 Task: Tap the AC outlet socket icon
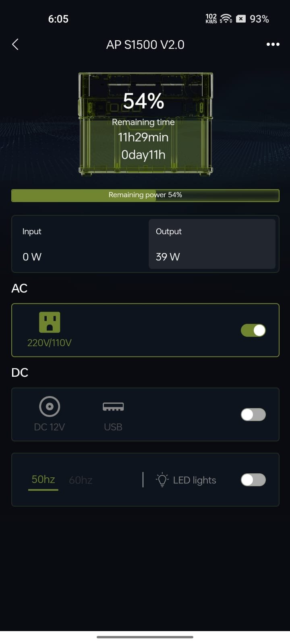pyautogui.click(x=50, y=322)
